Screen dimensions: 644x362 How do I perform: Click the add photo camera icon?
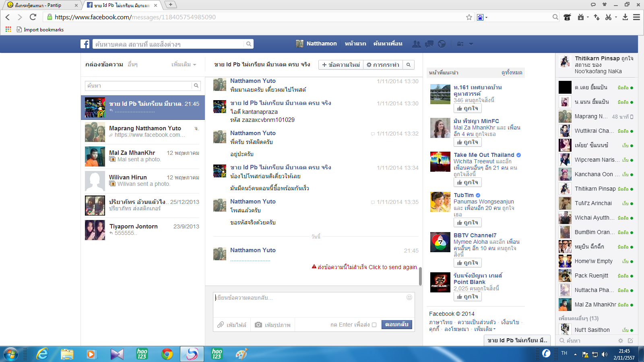[258, 325]
